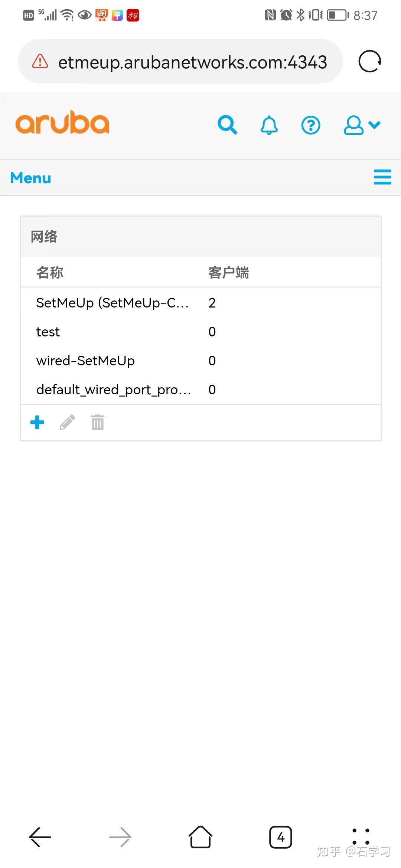This screenshot has height=868, width=401.
Task: Add a new network with the plus icon
Action: point(37,422)
